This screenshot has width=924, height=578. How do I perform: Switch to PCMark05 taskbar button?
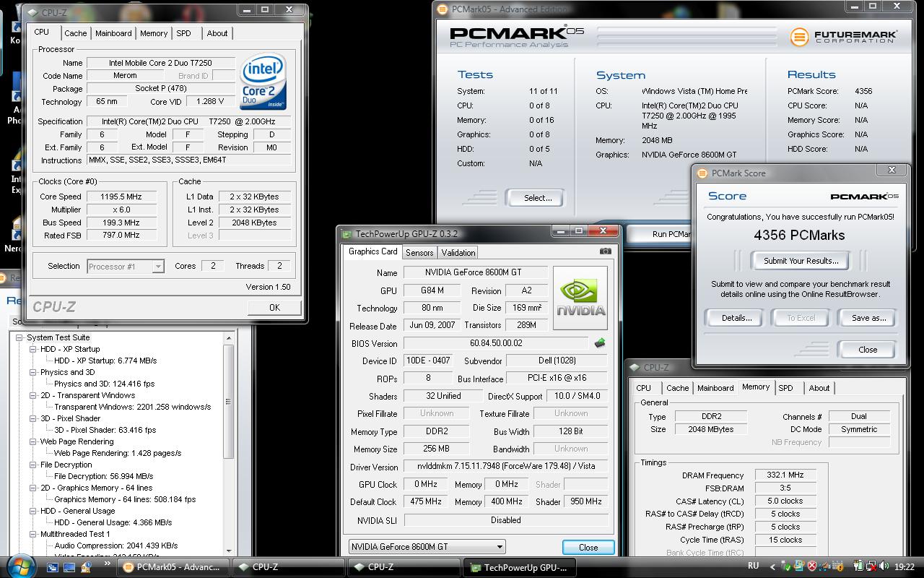point(172,567)
